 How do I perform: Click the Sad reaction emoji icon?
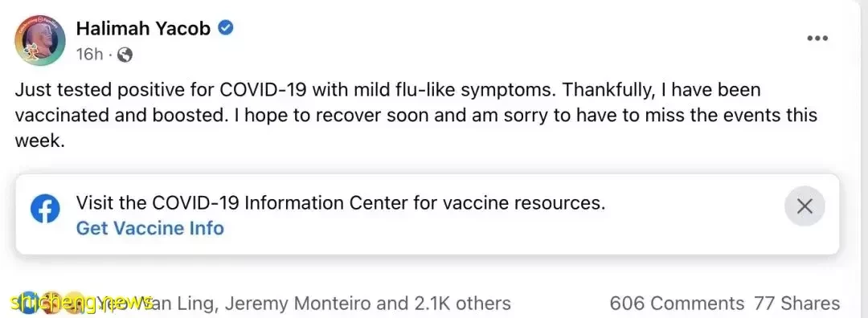(76, 303)
